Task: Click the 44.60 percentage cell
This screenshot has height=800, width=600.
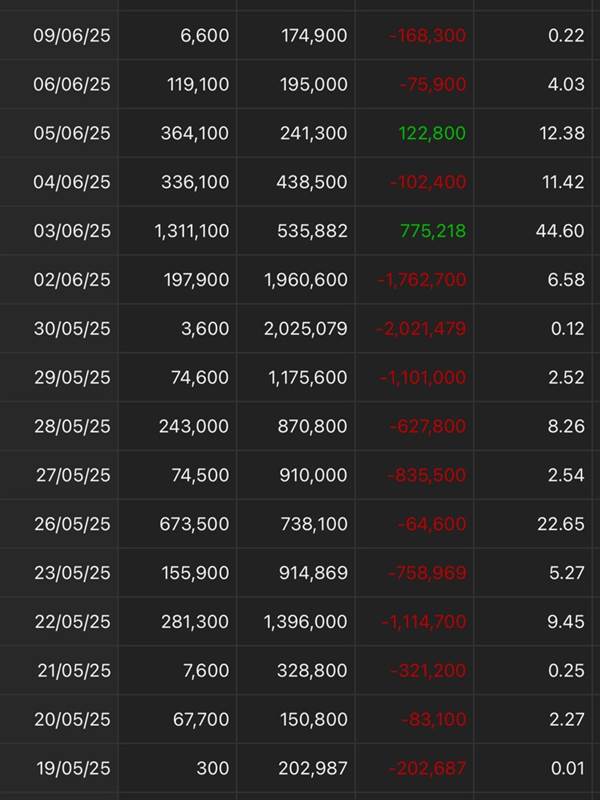Action: coord(560,231)
